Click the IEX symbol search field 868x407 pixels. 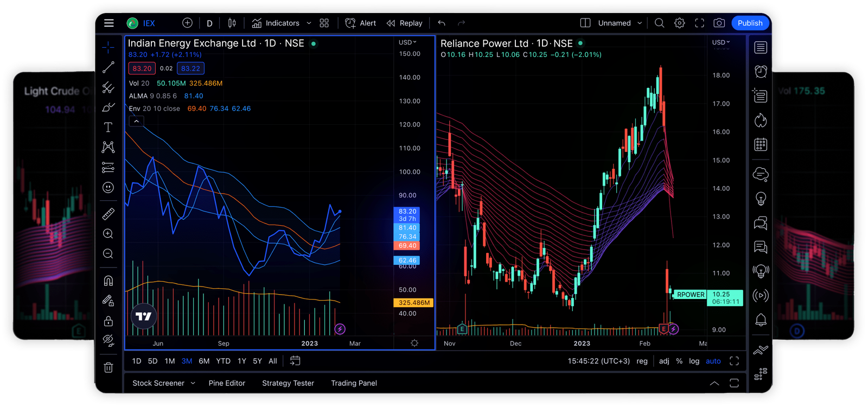coord(149,23)
